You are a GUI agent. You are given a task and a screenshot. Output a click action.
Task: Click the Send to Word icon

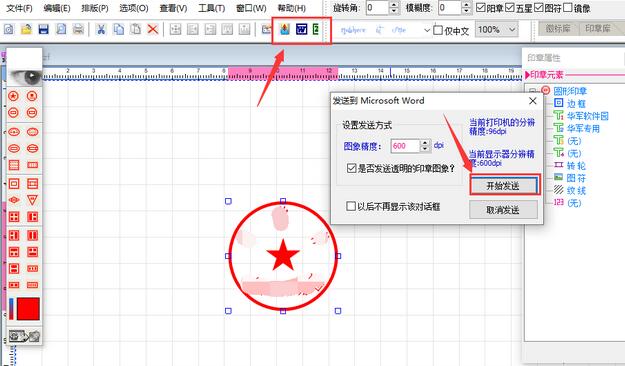pos(301,29)
